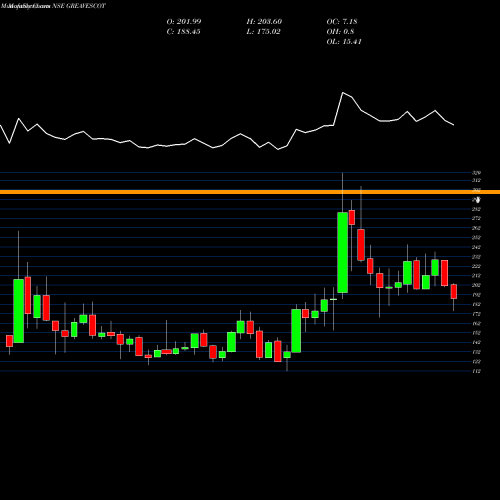Click the NSE GREAVESCOT chart title
Viewport: 500px width, 500px height.
79,6
